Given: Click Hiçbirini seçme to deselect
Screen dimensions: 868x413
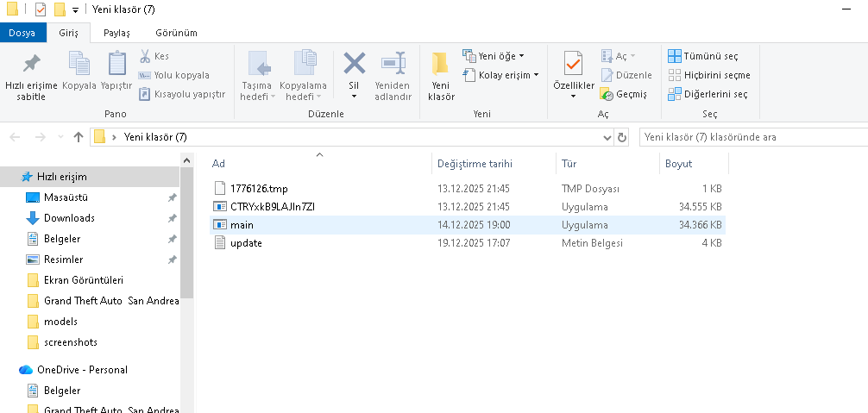Looking at the screenshot, I should (710, 75).
